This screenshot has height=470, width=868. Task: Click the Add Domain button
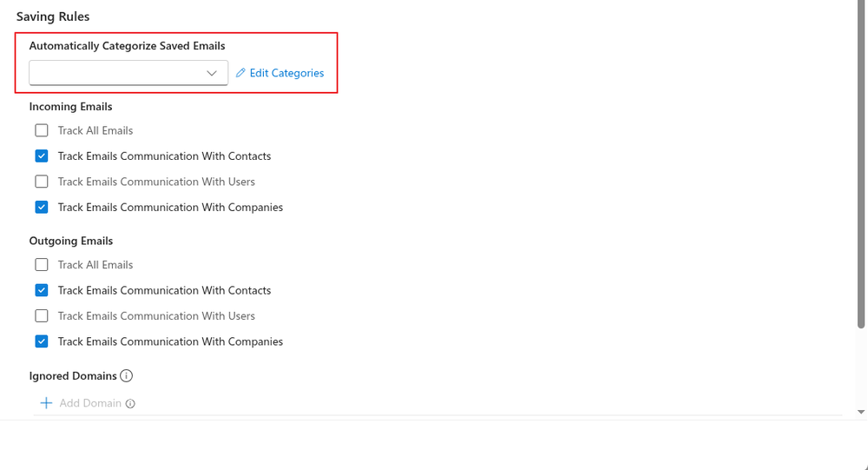87,403
